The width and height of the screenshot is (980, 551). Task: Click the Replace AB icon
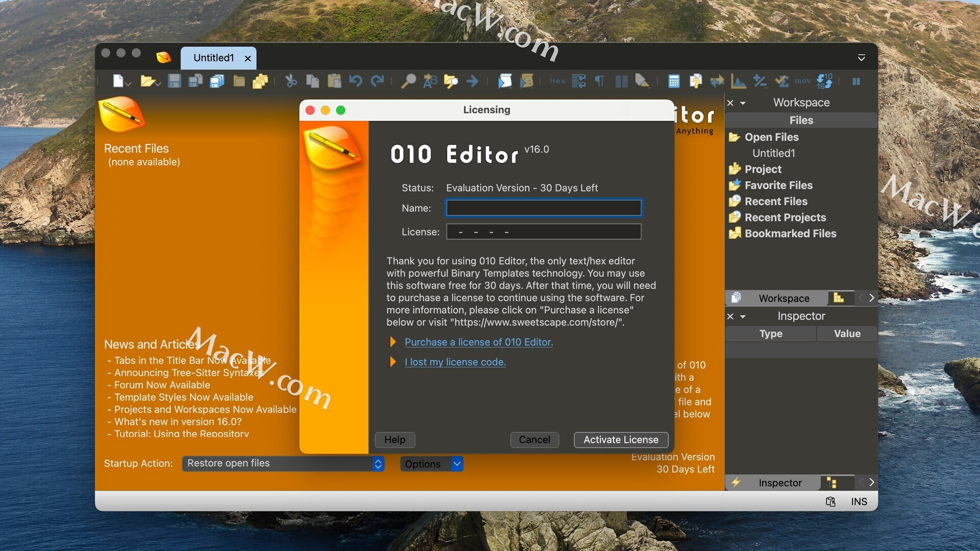click(x=430, y=81)
